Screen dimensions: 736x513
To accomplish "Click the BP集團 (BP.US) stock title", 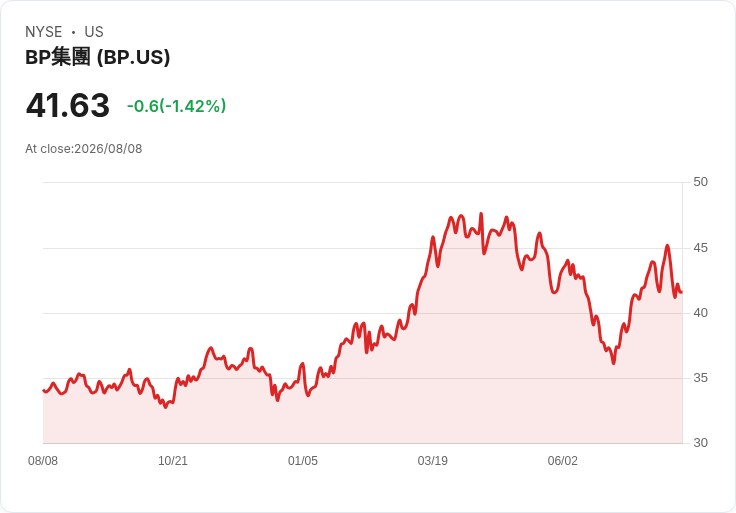I will click(98, 57).
